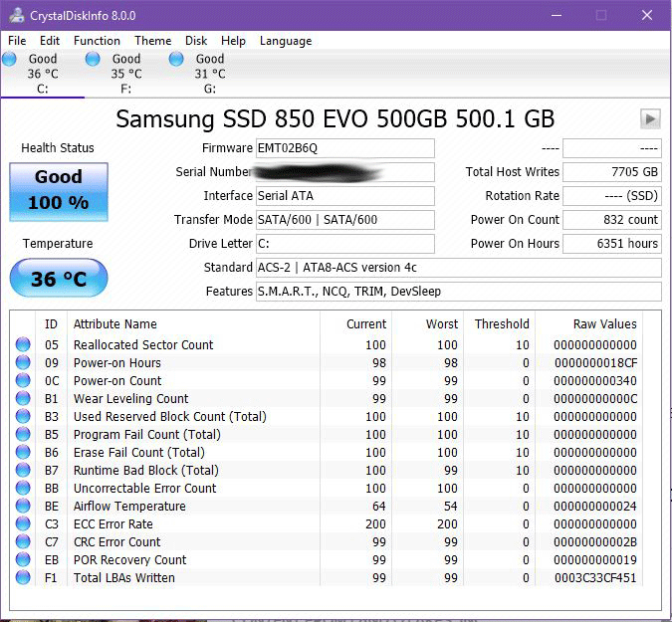Open the Disk menu
672x622 pixels.
pyautogui.click(x=196, y=41)
